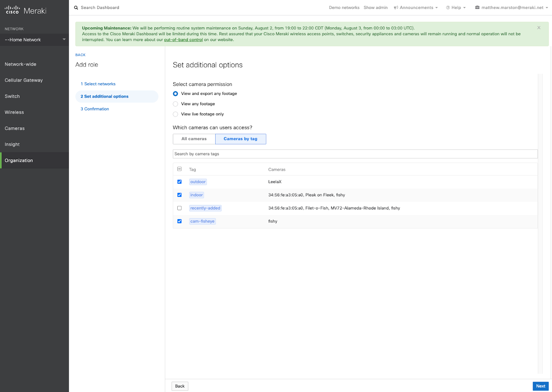Image resolution: width=552 pixels, height=392 pixels.
Task: Uncheck the outdoor tag checkbox
Action: (x=179, y=182)
